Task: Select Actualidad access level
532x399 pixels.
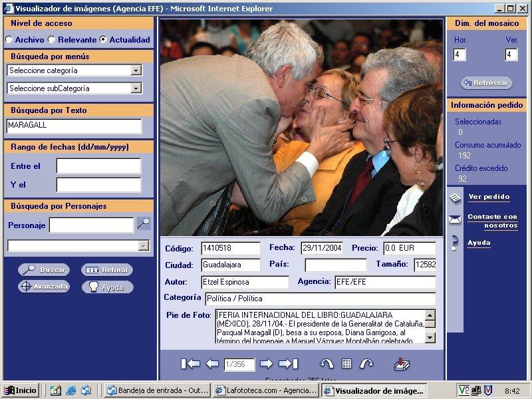Action: click(x=103, y=40)
